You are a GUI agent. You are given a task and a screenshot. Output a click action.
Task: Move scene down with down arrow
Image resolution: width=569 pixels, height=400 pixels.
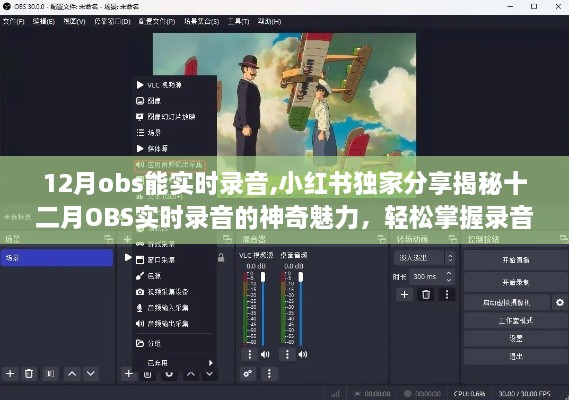[91, 374]
